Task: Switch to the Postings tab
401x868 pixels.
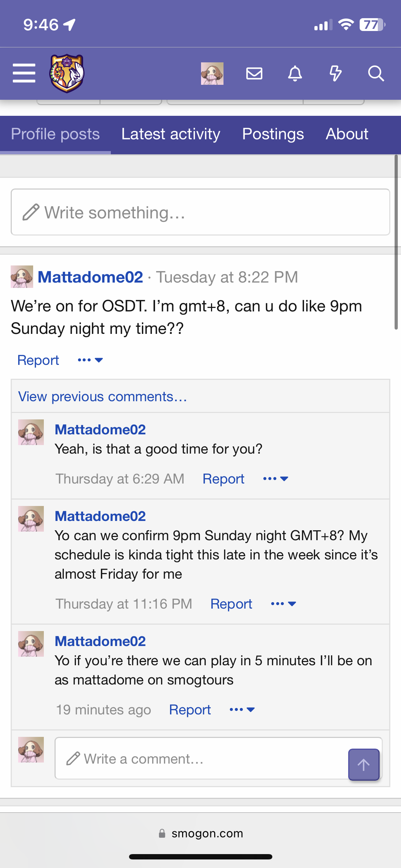Action: click(x=273, y=134)
